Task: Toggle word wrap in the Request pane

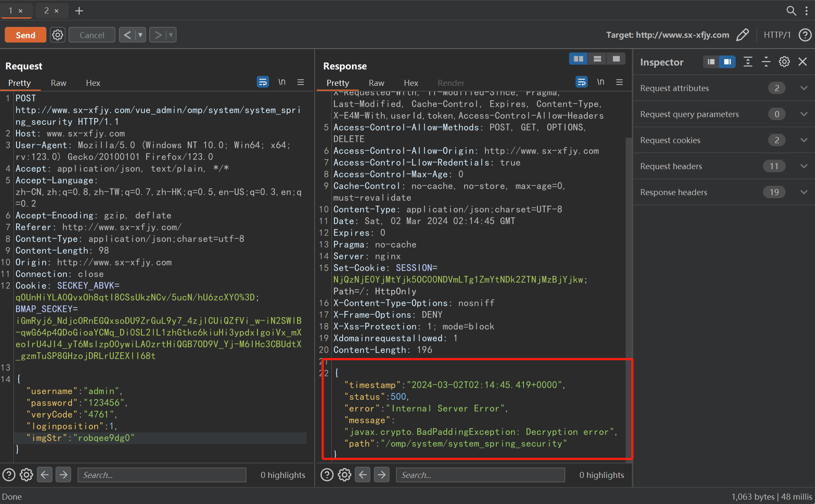Action: (263, 82)
